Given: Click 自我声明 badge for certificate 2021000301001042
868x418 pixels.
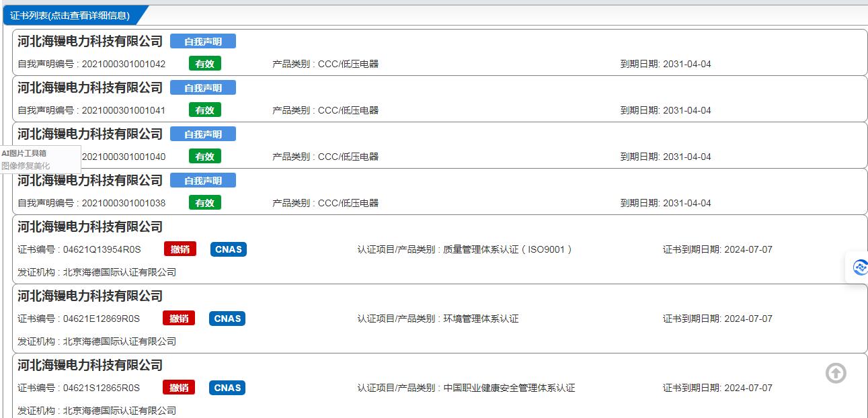Looking at the screenshot, I should point(203,42).
